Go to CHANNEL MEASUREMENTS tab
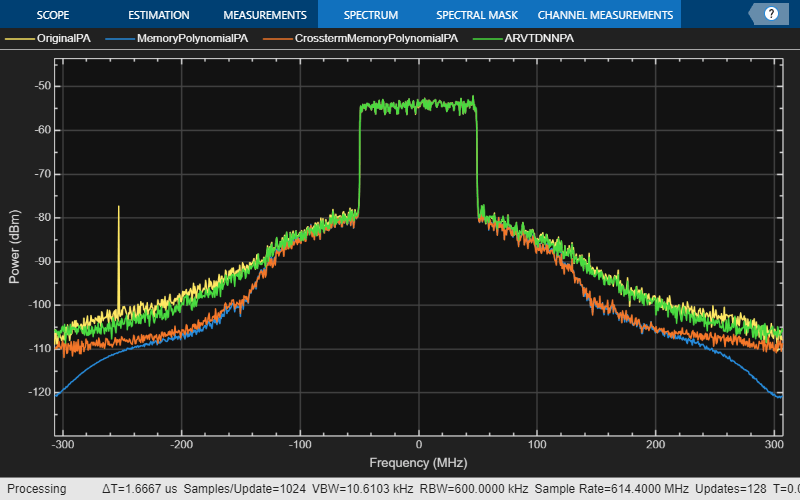The width and height of the screenshot is (800, 500). click(x=605, y=15)
